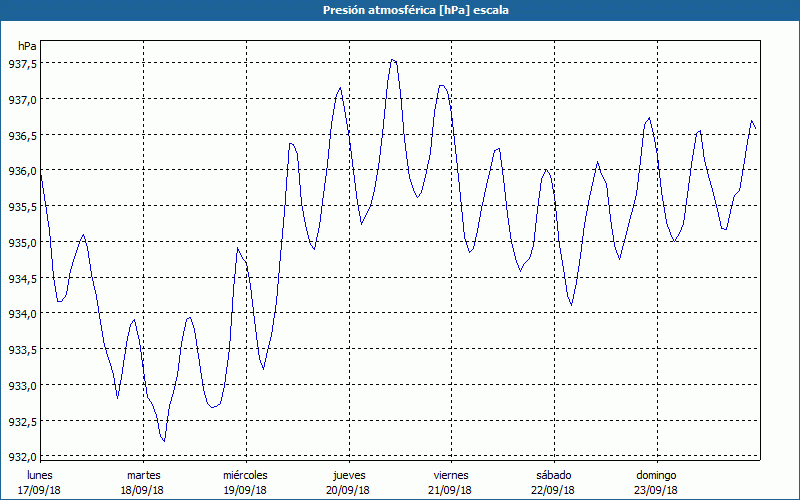Select the 933,0 axis label
The width and height of the screenshot is (800, 500).
(22, 386)
